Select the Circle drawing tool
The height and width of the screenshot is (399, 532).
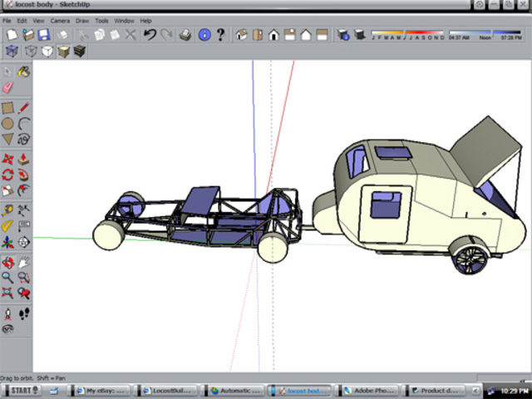pyautogui.click(x=7, y=124)
